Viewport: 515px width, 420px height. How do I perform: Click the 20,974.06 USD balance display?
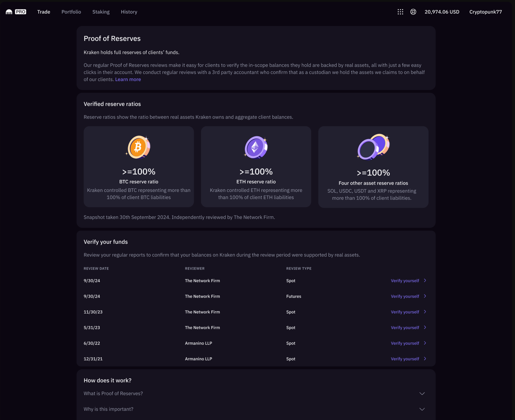(442, 12)
